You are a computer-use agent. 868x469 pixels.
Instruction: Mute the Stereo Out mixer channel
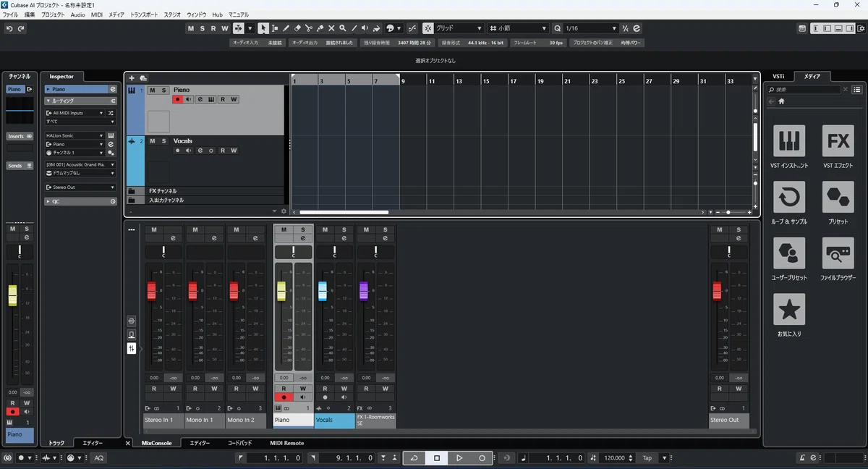(x=719, y=229)
